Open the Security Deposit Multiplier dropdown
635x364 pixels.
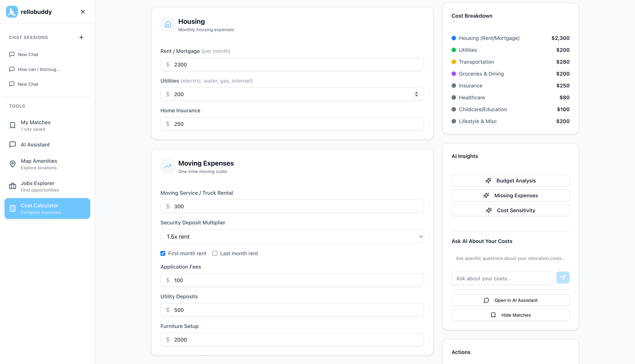[292, 236]
